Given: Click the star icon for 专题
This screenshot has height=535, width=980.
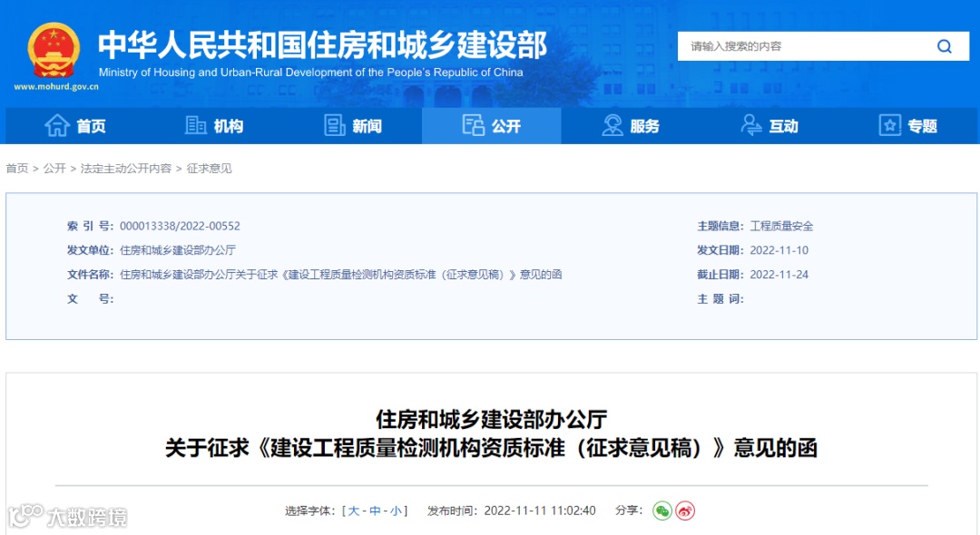Looking at the screenshot, I should pyautogui.click(x=889, y=125).
